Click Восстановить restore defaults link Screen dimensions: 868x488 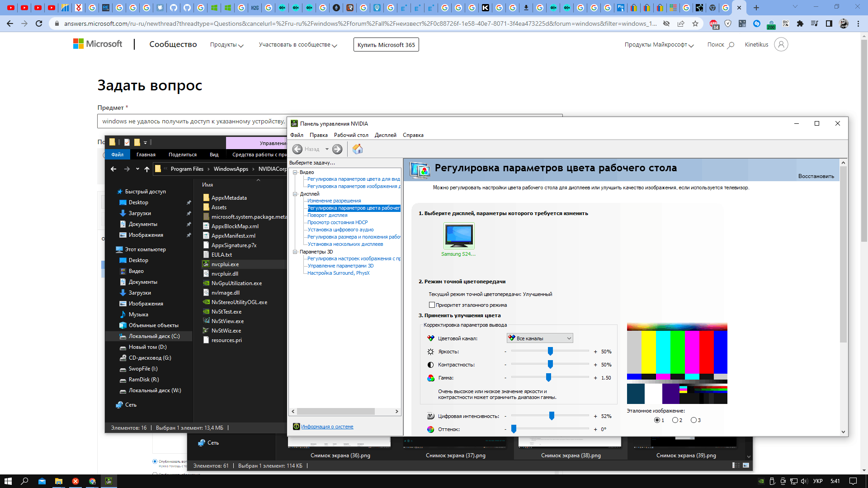(x=816, y=176)
